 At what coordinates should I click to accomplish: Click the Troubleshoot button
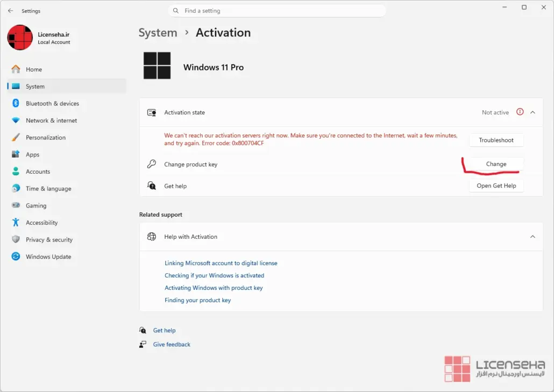[x=496, y=140]
